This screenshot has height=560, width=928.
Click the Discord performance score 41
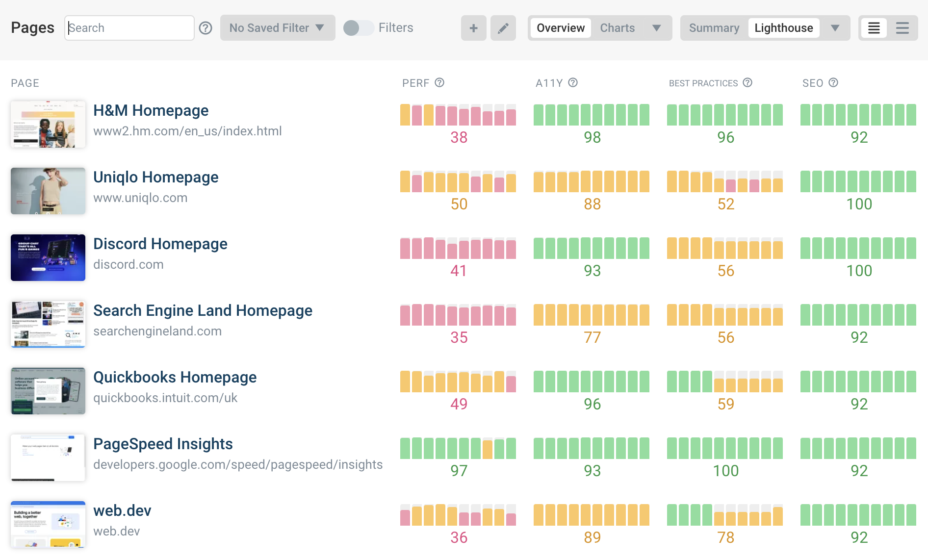459,271
